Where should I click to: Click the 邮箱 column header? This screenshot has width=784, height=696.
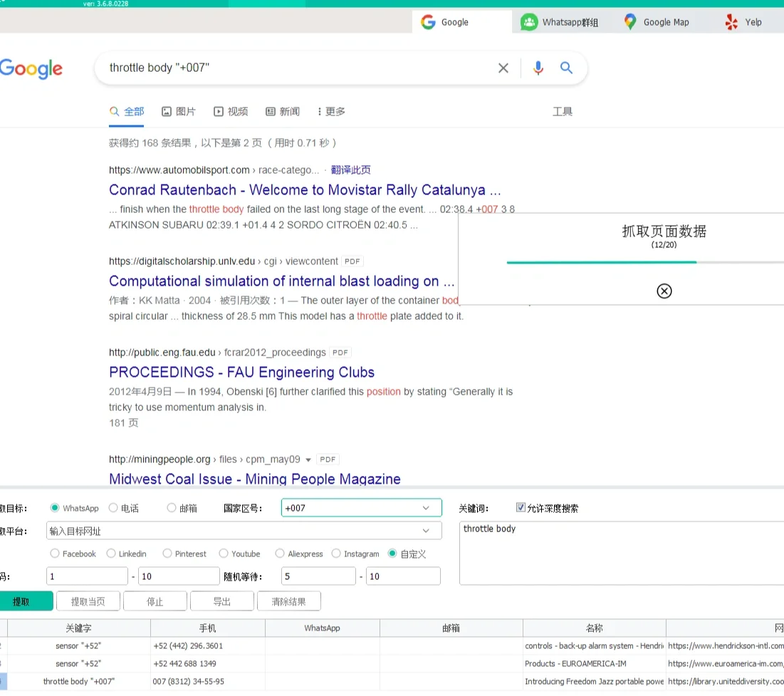[x=451, y=628]
